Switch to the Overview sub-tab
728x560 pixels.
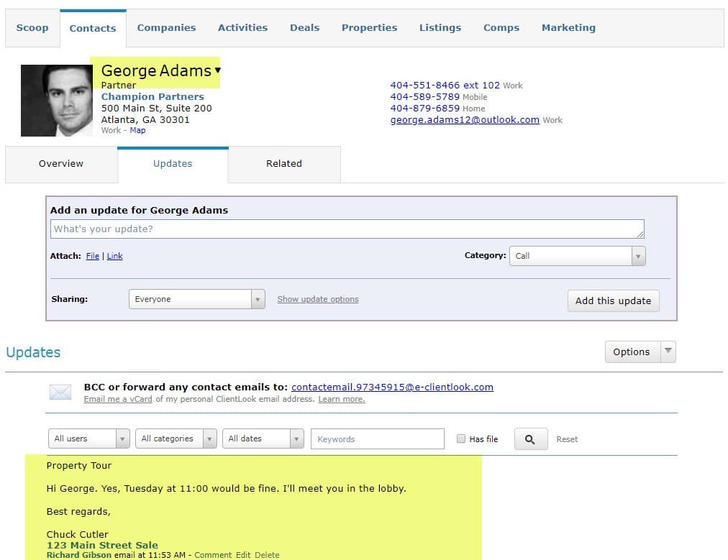click(61, 164)
